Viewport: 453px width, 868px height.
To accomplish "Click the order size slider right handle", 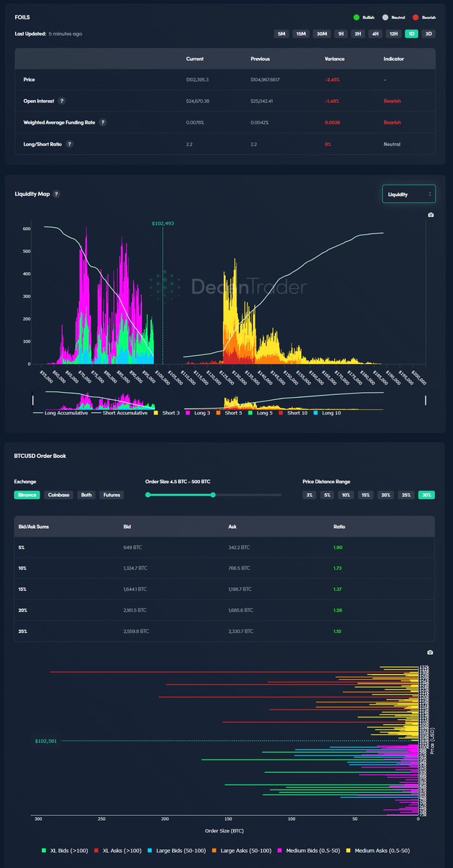I will click(x=213, y=495).
